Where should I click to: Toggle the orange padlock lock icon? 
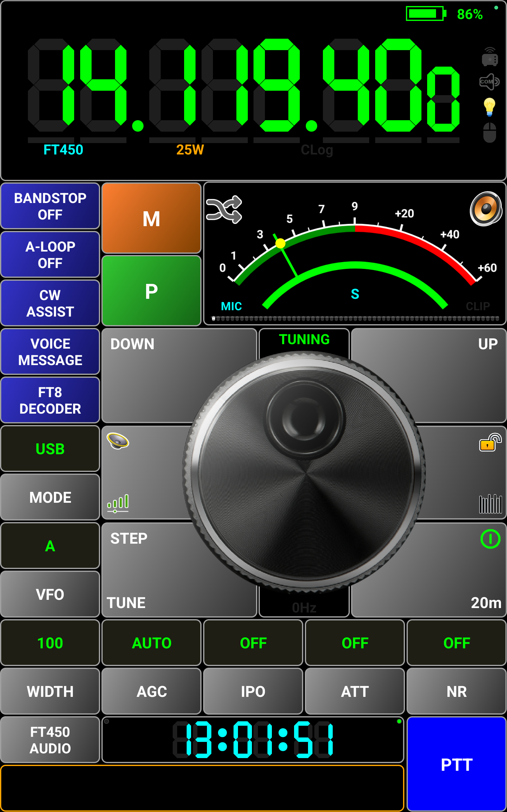pos(490,442)
